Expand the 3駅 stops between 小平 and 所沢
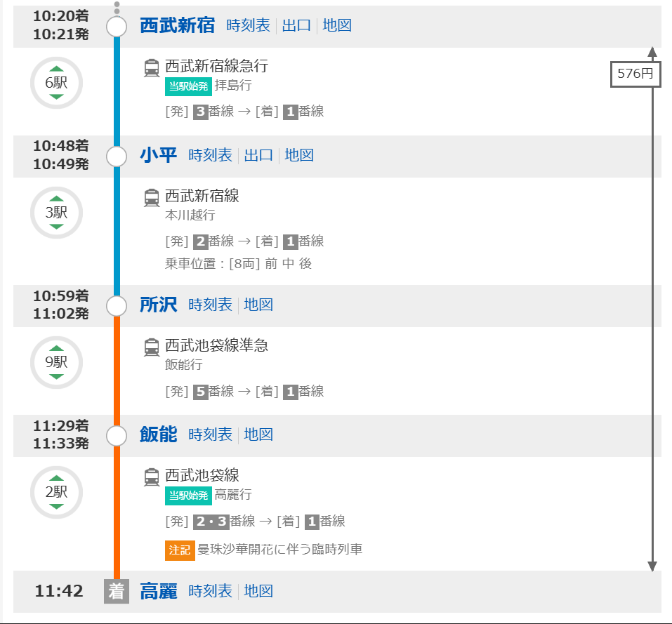Screen dimensions: 672x624 (x=56, y=213)
